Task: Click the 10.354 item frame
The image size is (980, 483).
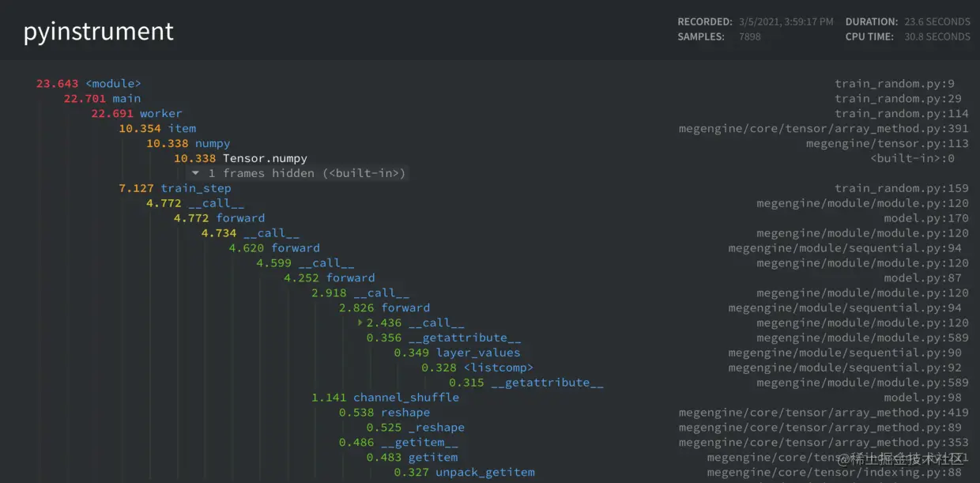Action: (157, 129)
